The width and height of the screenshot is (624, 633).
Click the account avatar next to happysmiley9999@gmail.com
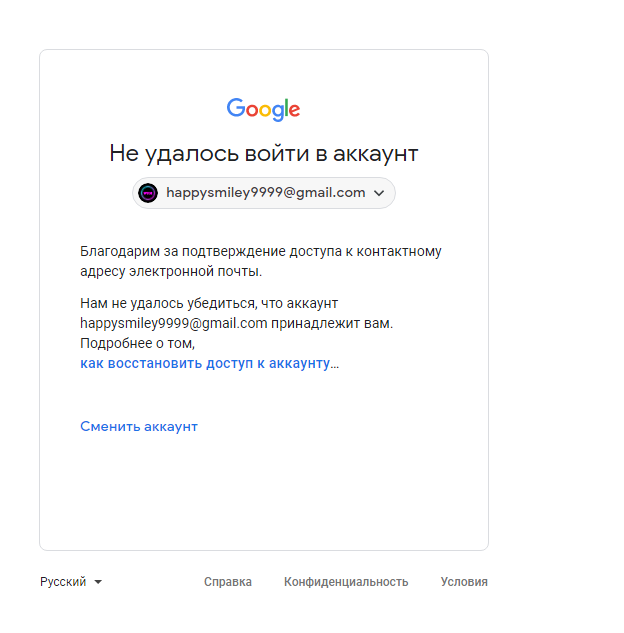point(148,193)
